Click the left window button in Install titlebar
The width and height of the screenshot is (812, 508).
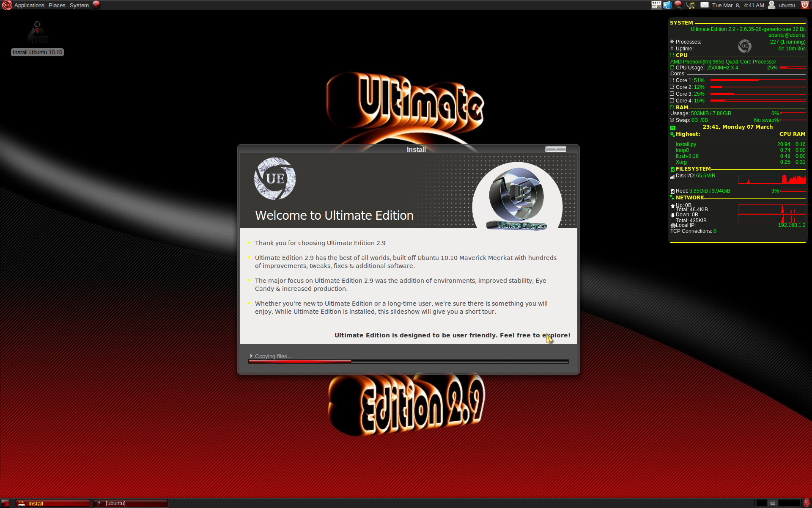click(550, 149)
